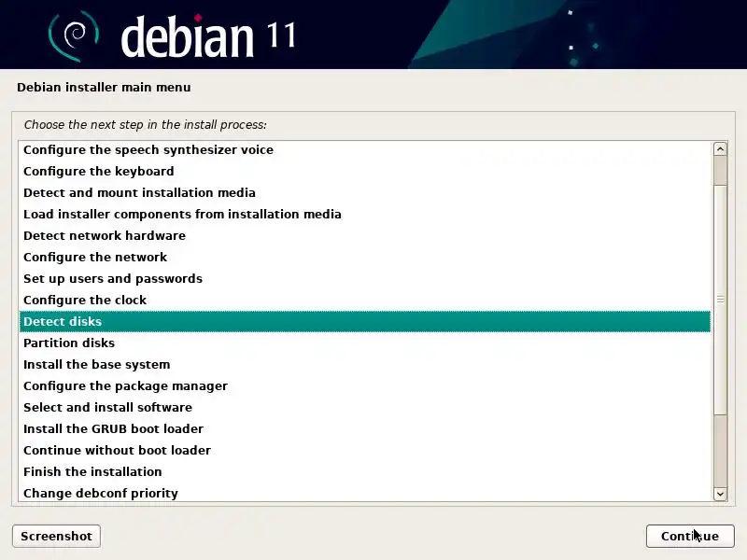Choose Load installer components from installation media
Image resolution: width=747 pixels, height=560 pixels.
365,214
